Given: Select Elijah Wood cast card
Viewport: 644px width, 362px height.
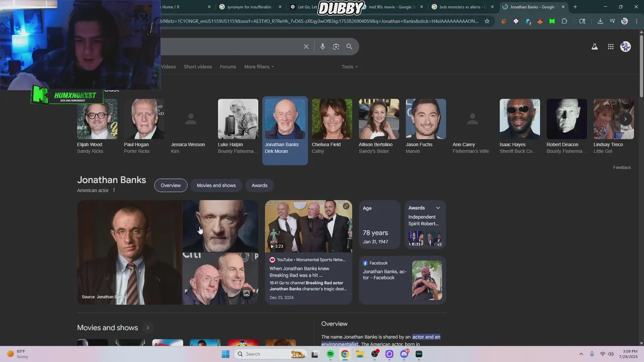Looking at the screenshot, I should 97,127.
